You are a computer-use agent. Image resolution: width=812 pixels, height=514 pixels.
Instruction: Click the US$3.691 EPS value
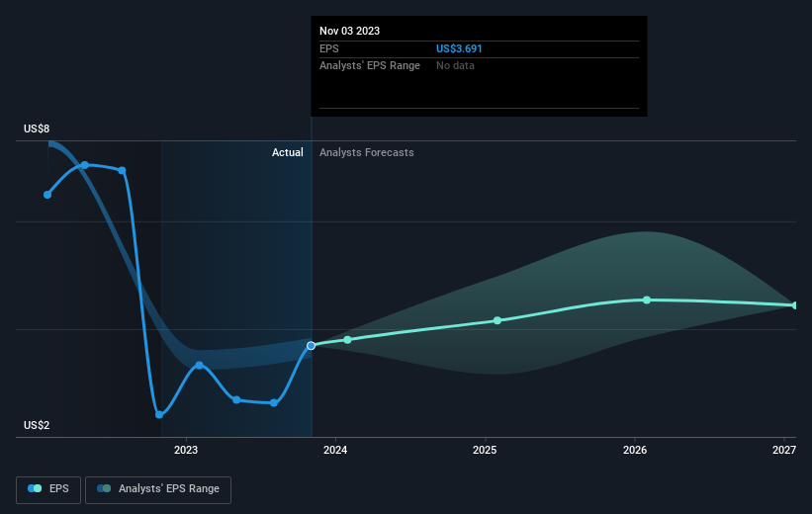pos(459,48)
